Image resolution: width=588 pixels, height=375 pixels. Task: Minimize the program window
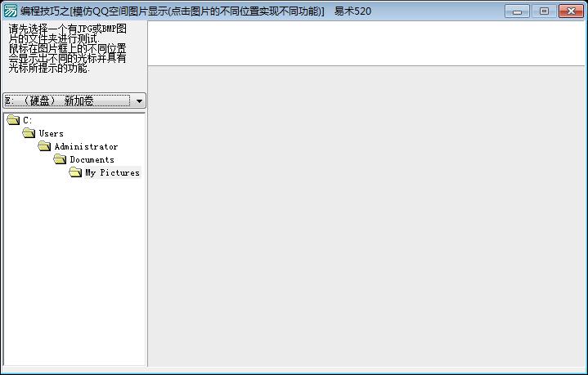pyautogui.click(x=517, y=11)
